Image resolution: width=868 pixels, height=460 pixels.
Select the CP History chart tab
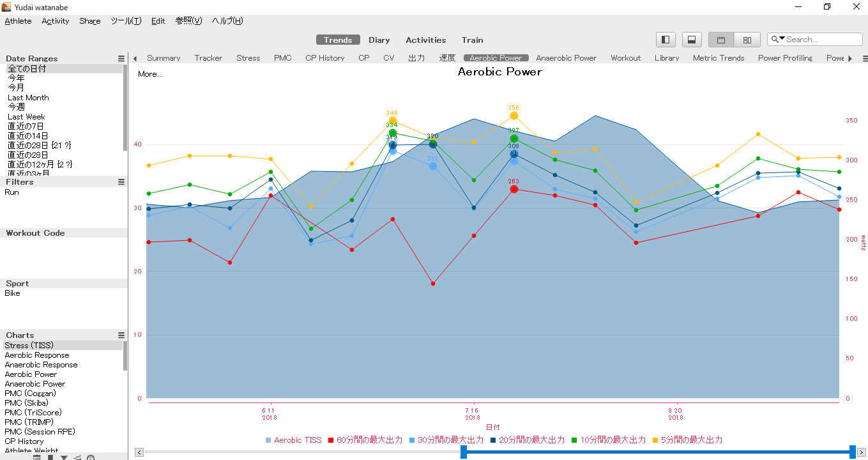coord(325,58)
